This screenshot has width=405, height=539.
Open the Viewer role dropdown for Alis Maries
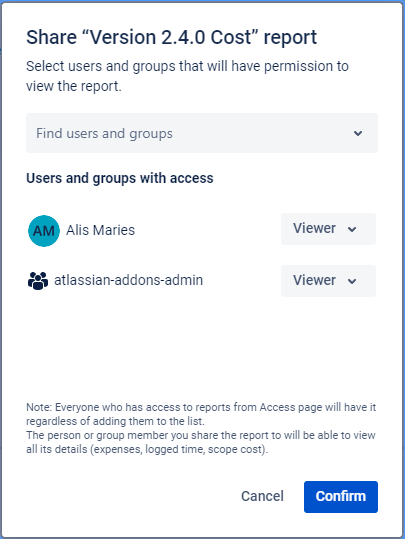pos(328,229)
